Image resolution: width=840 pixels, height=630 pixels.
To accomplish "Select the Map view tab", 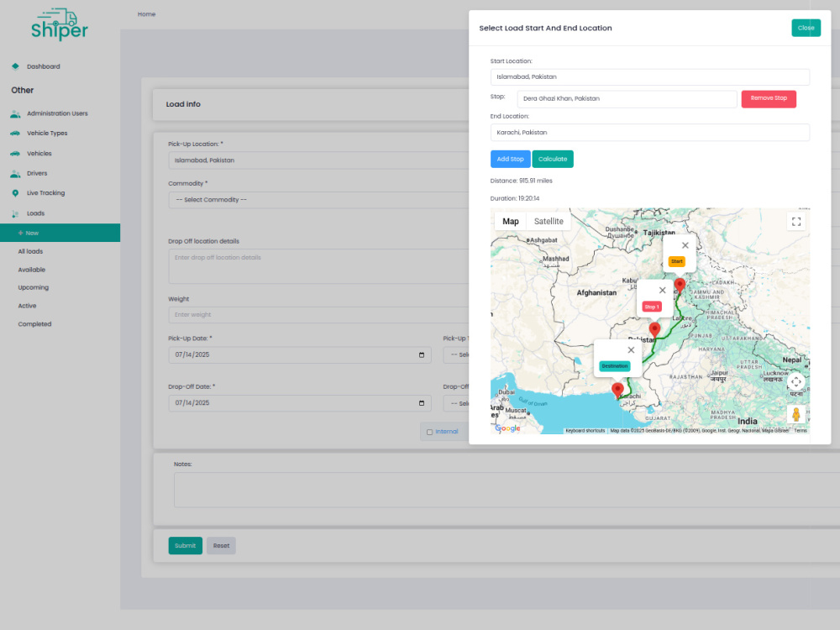I will (x=511, y=221).
